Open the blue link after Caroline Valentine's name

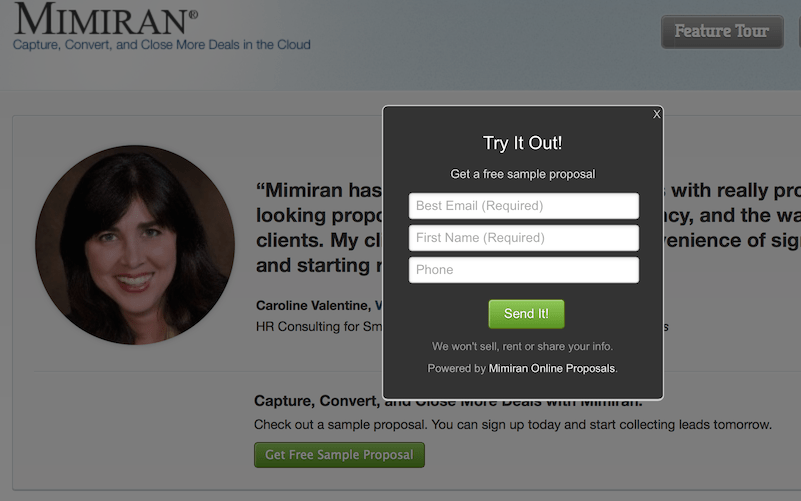point(379,305)
